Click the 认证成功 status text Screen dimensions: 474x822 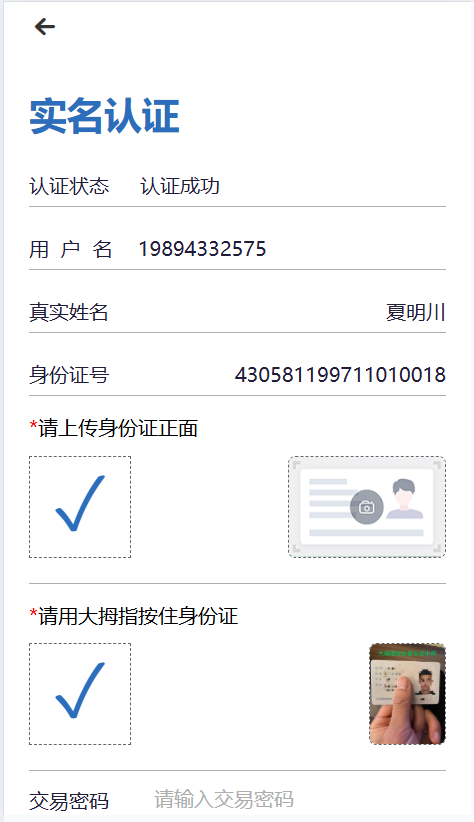point(180,186)
